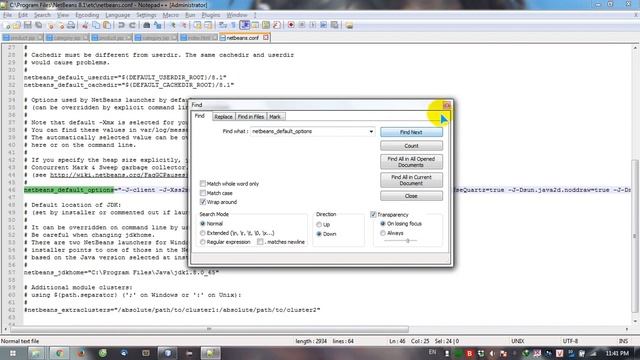Toggle Show All Characters icon
Image resolution: width=640 pixels, height=360 pixels.
[234, 25]
